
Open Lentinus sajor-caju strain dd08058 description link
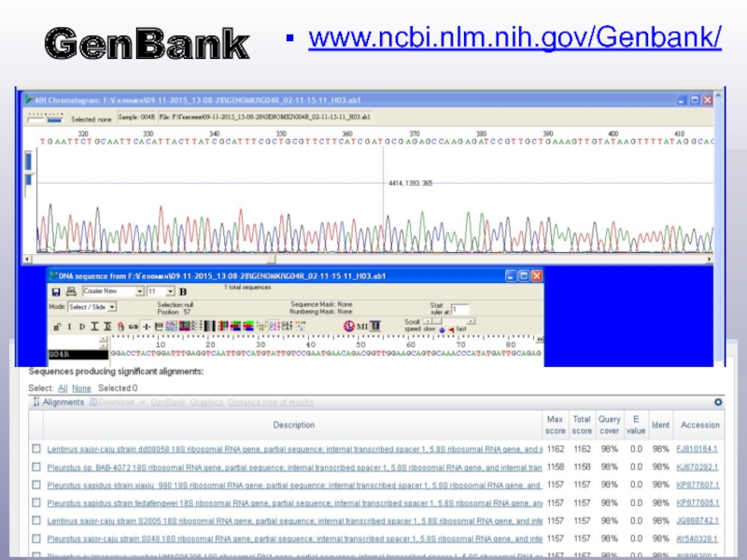click(294, 449)
